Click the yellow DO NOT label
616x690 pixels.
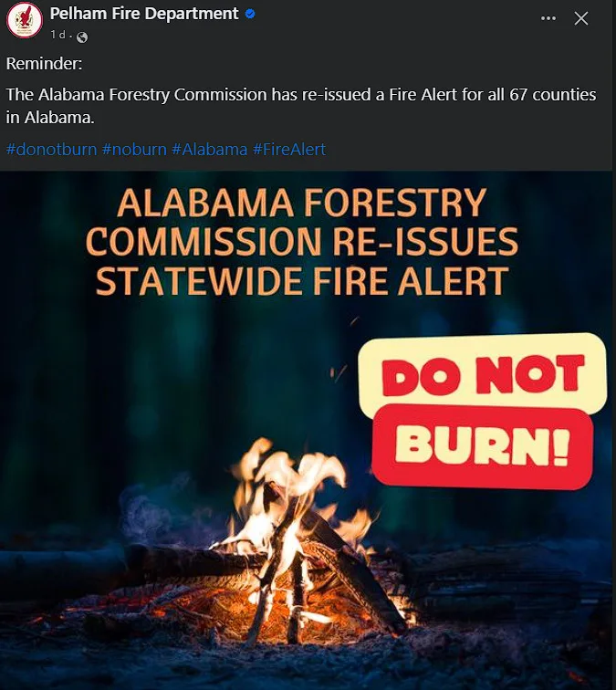click(483, 374)
